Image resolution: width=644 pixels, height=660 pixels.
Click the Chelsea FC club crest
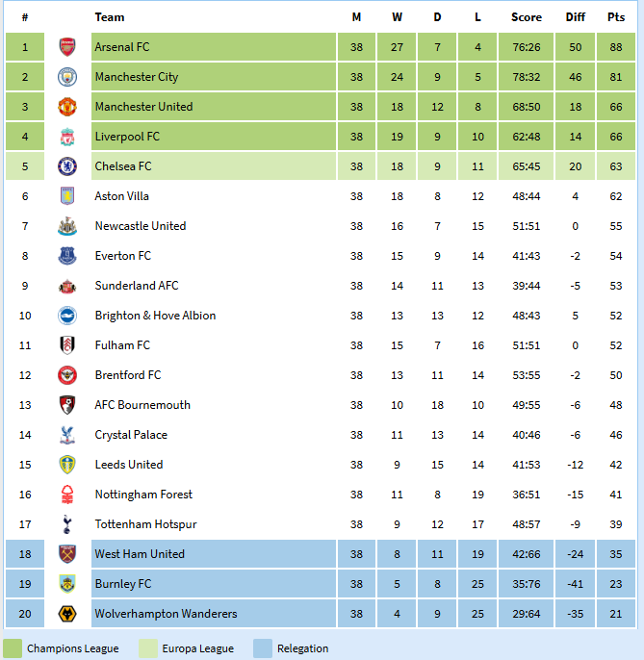pyautogui.click(x=66, y=166)
